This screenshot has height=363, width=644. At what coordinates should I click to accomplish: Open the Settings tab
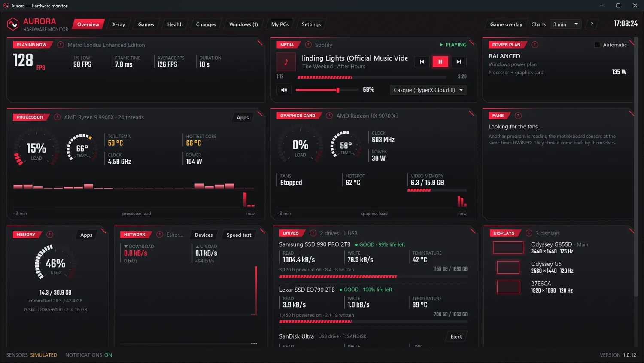(311, 24)
